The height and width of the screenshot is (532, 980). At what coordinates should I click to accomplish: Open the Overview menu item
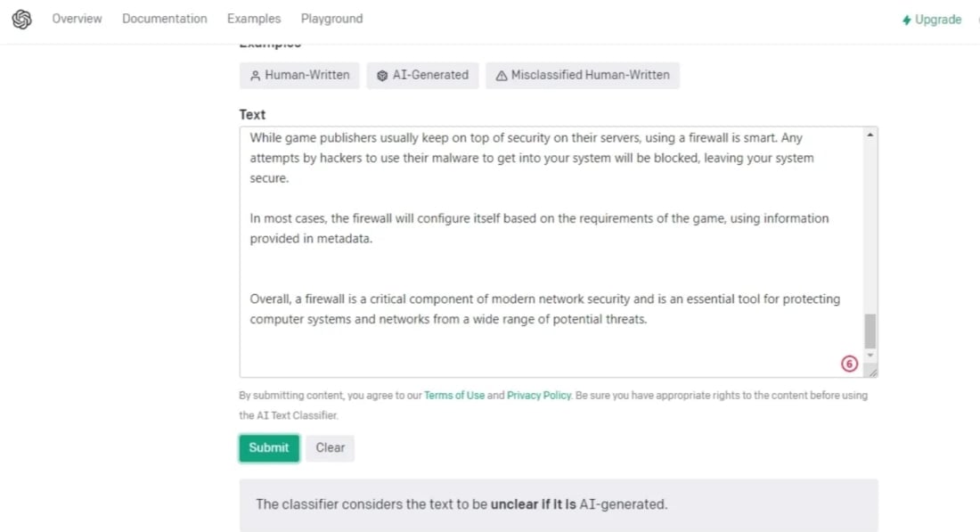click(x=77, y=19)
